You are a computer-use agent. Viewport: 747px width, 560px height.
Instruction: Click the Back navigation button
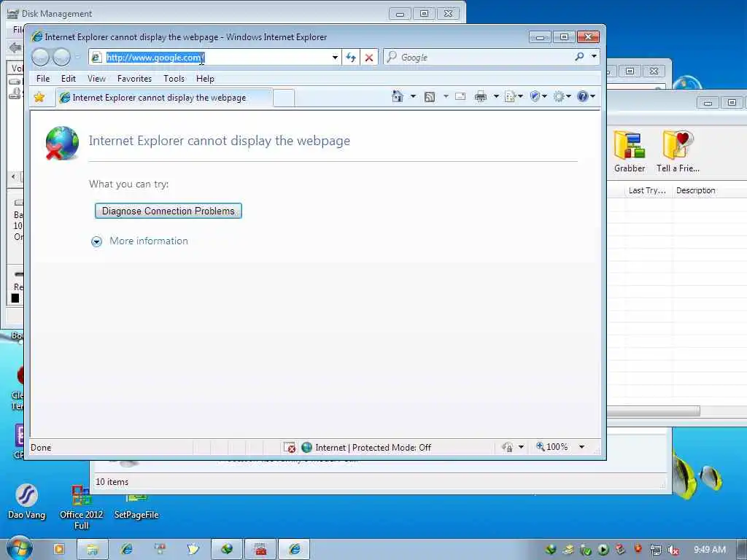tap(41, 57)
